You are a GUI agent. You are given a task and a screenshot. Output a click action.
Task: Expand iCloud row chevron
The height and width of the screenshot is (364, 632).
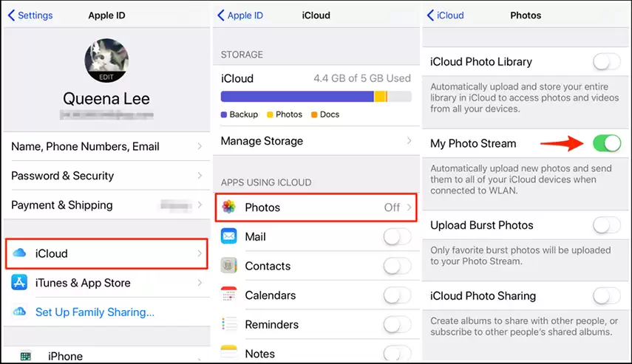(200, 253)
